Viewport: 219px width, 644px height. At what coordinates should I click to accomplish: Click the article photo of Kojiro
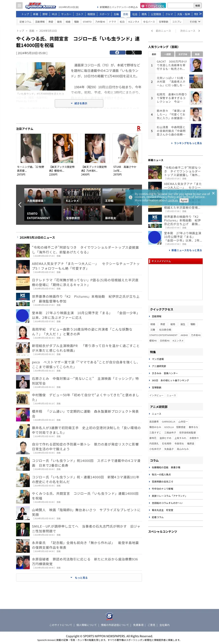(41, 76)
